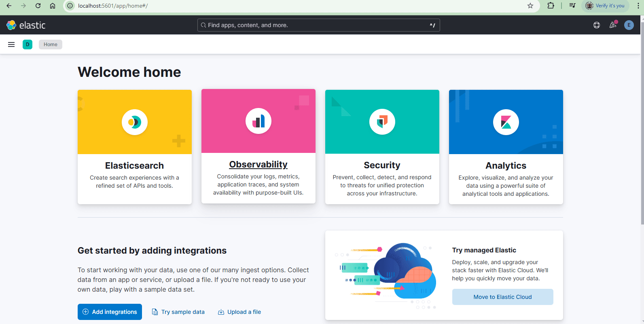Click "Get started by adding integrations" heading
The image size is (644, 324).
pos(152,250)
